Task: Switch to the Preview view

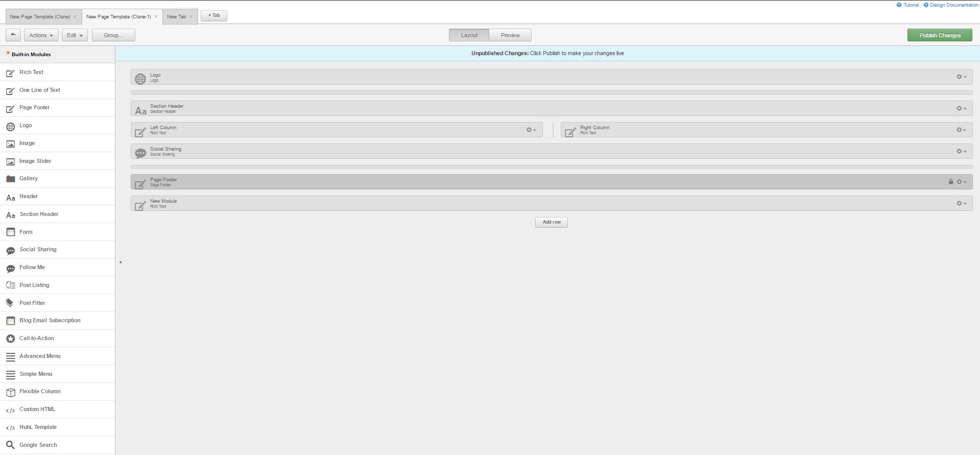Action: 510,35
